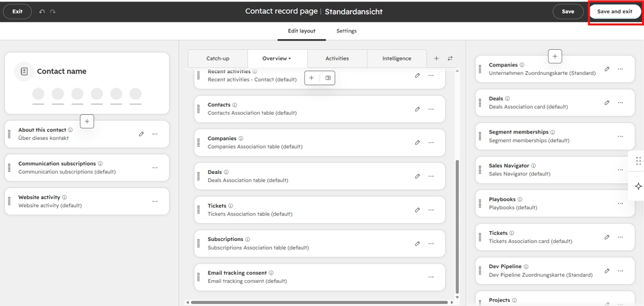Open more options for Recent activities card
Viewport: 644px width, 306px height.
[x=431, y=76]
